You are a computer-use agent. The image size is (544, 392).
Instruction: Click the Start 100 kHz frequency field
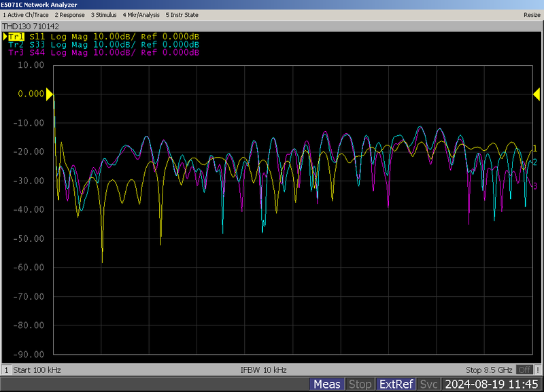[39, 370]
